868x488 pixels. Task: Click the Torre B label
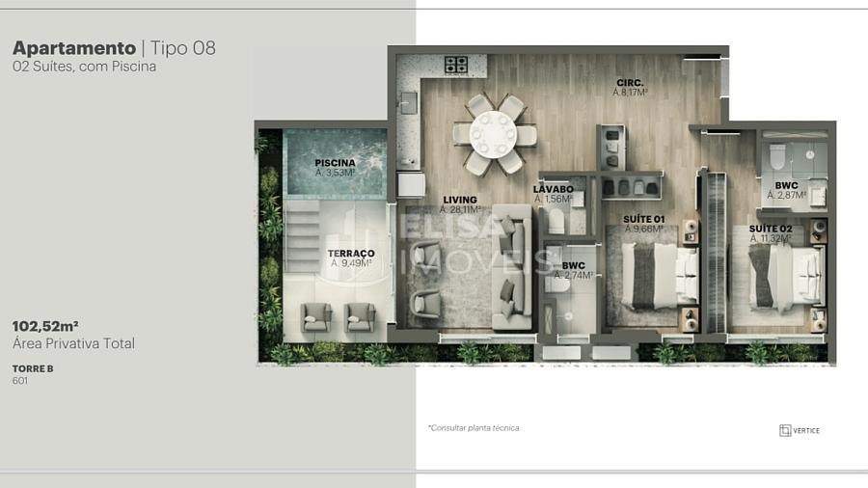(x=32, y=368)
